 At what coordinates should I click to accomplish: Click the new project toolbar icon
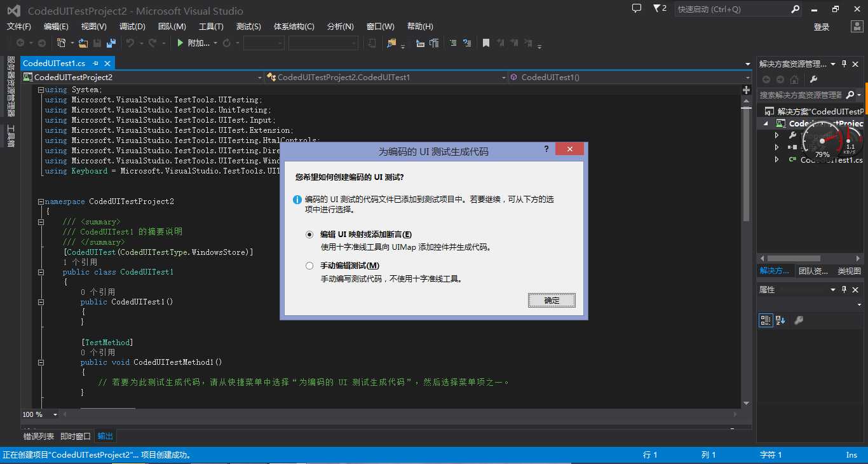(61, 43)
